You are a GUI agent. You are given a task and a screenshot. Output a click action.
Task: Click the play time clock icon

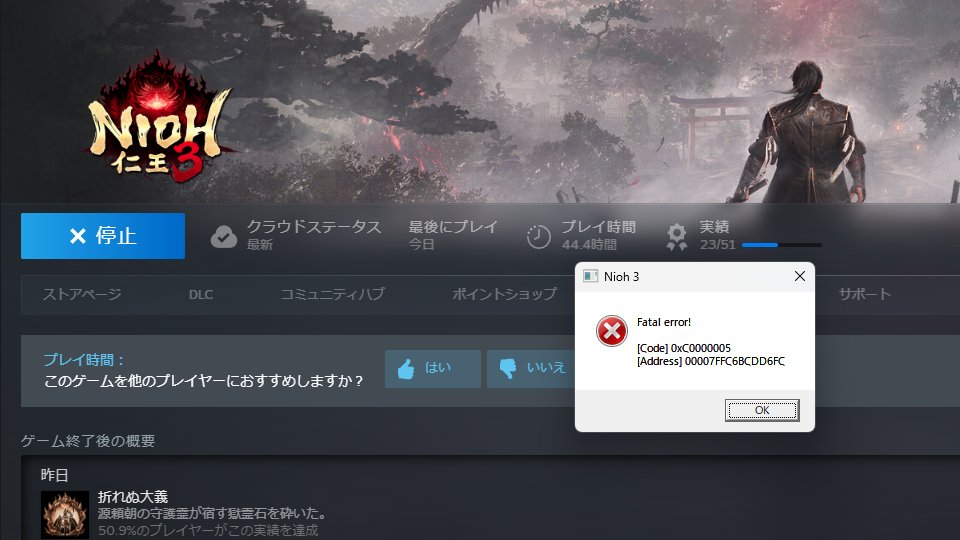click(539, 236)
